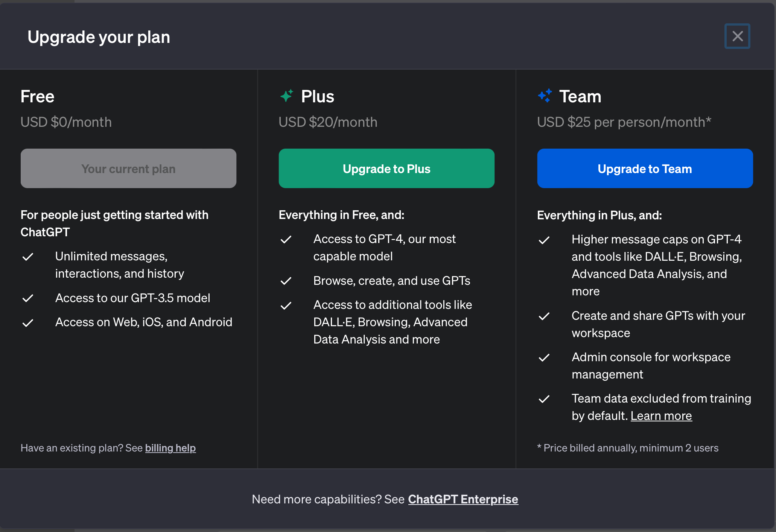
Task: Open the ChatGPT Enterprise link
Action: pyautogui.click(x=463, y=499)
